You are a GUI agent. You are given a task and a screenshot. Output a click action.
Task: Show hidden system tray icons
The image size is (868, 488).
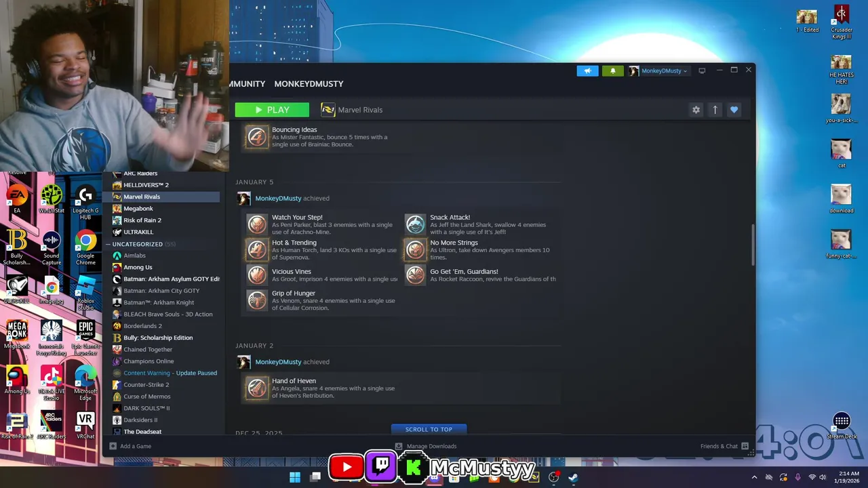[754, 477]
